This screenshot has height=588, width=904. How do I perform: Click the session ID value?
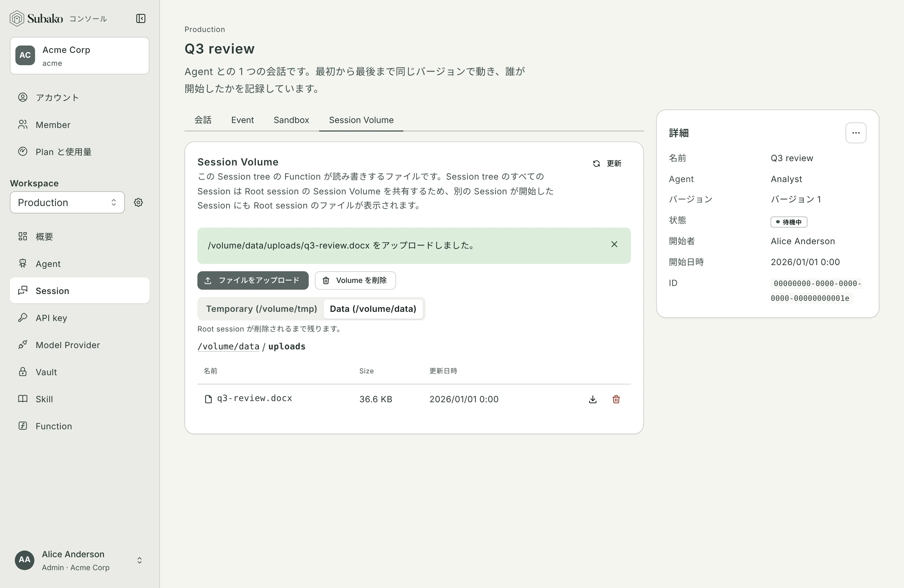click(816, 291)
